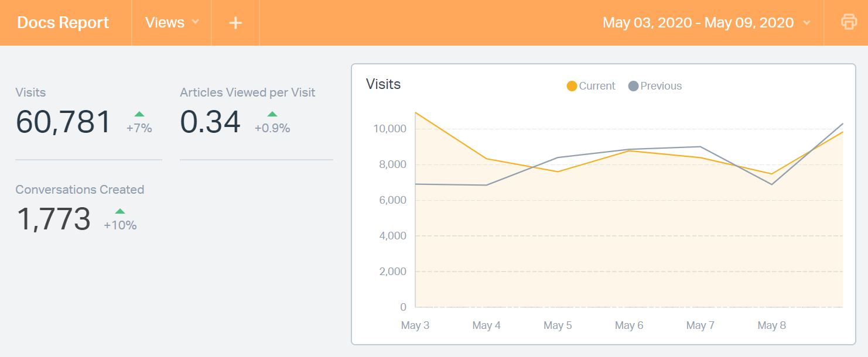The width and height of the screenshot is (868, 357).
Task: Click chevron icon after the date range
Action: coord(807,23)
